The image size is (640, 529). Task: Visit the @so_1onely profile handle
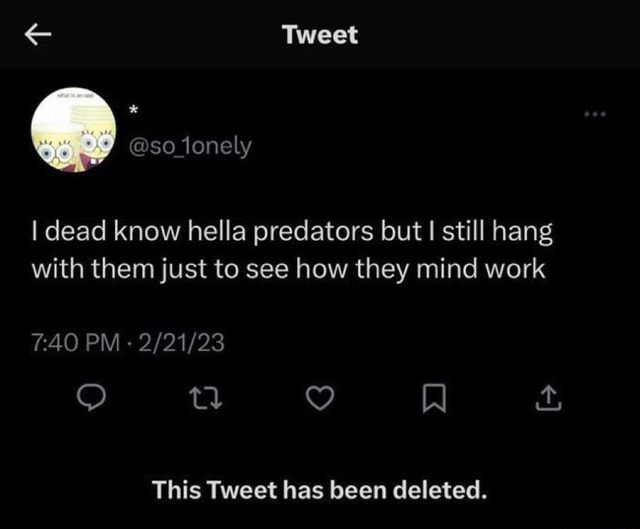click(x=189, y=147)
